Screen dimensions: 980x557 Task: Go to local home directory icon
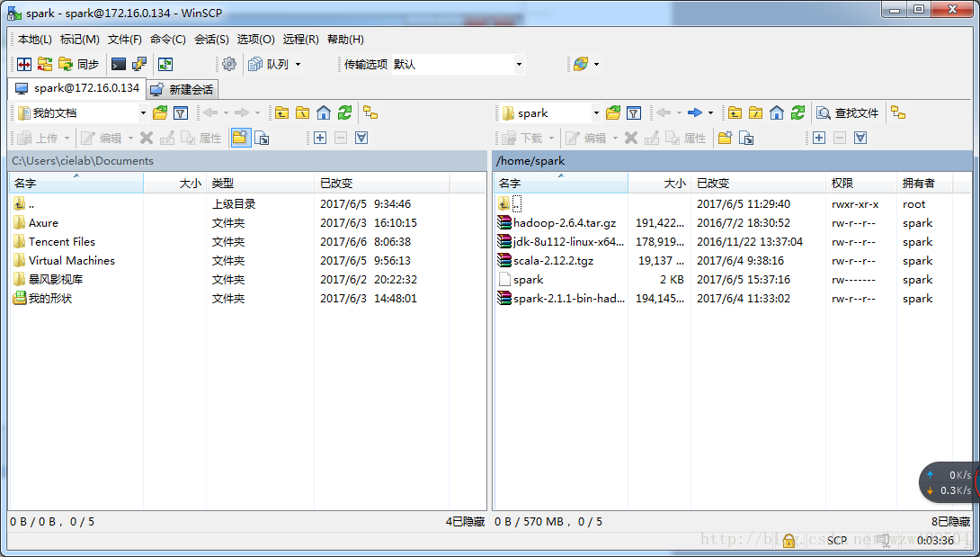pos(323,112)
